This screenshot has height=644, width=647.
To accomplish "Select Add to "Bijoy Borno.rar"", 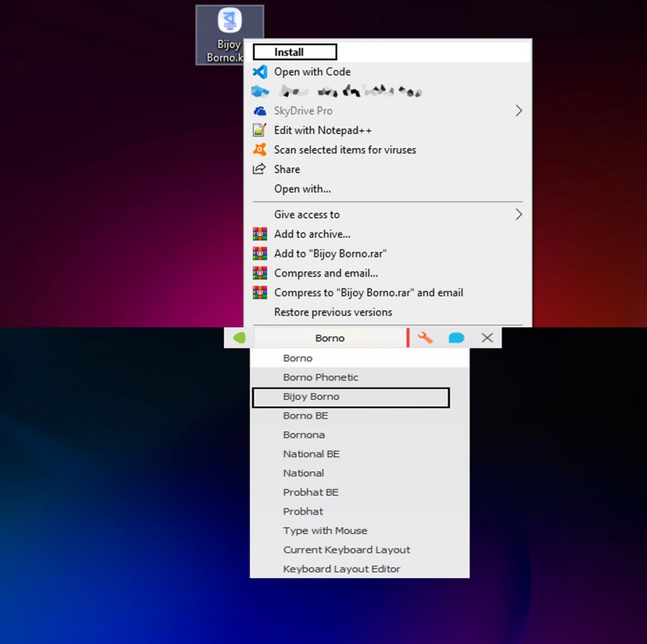I will pos(387,253).
